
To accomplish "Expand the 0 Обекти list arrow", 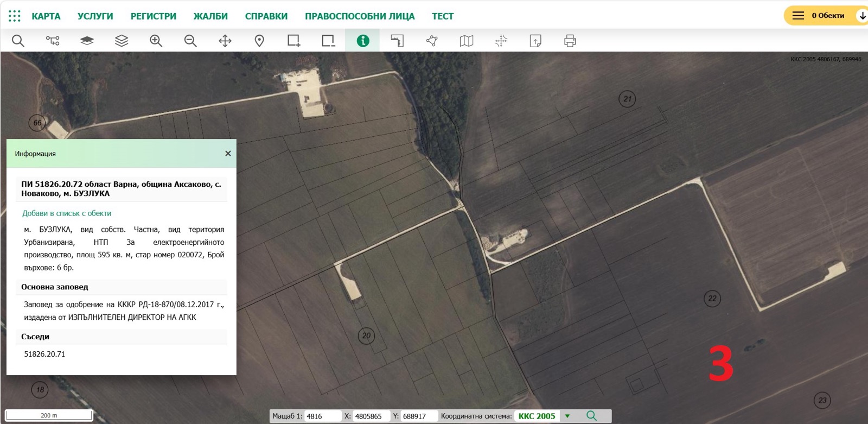I will click(x=862, y=16).
